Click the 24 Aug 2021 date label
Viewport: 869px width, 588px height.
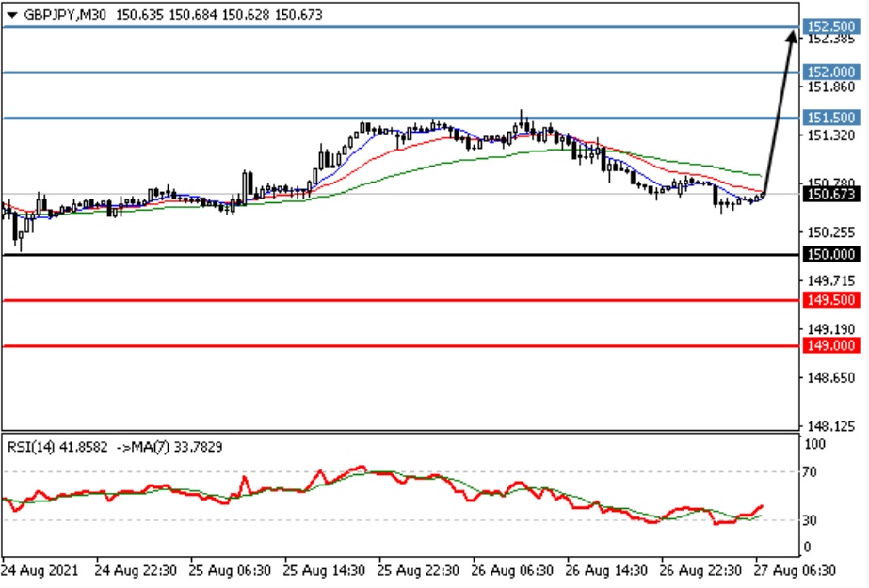[x=40, y=570]
